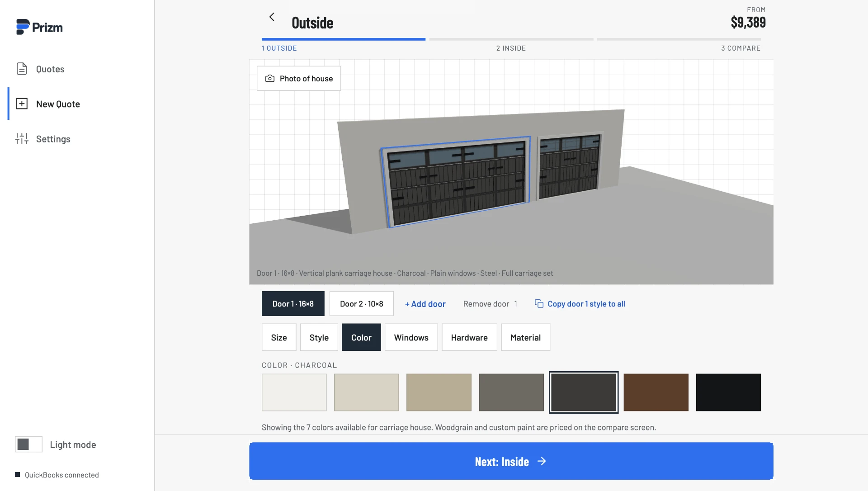
Task: Click Remove door 1
Action: pyautogui.click(x=490, y=304)
